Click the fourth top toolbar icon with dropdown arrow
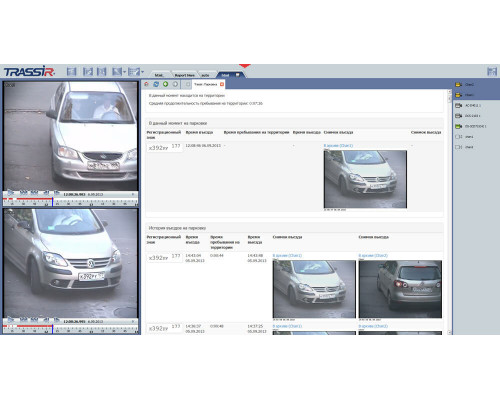 [117, 71]
